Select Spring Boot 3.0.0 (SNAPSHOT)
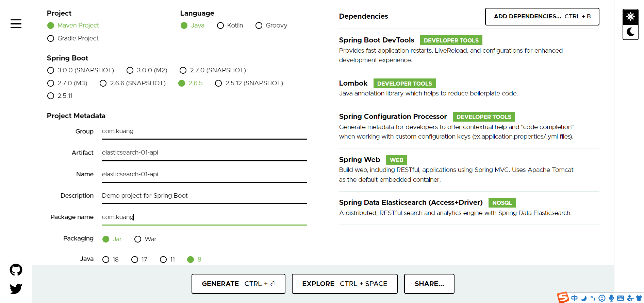Viewport: 644px width, 303px height. point(81,70)
